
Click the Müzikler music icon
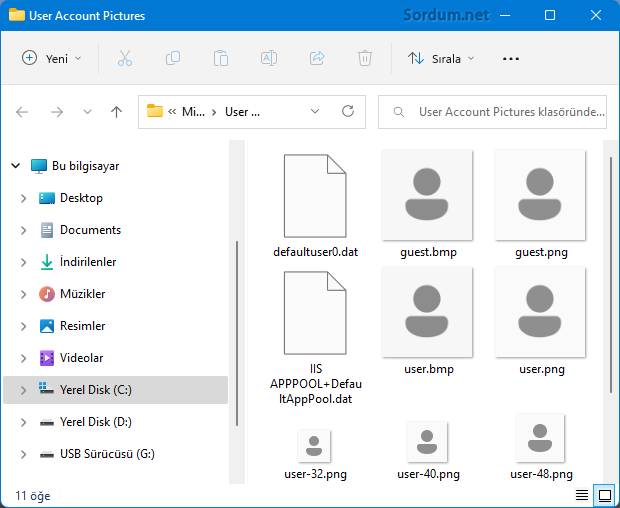47,294
